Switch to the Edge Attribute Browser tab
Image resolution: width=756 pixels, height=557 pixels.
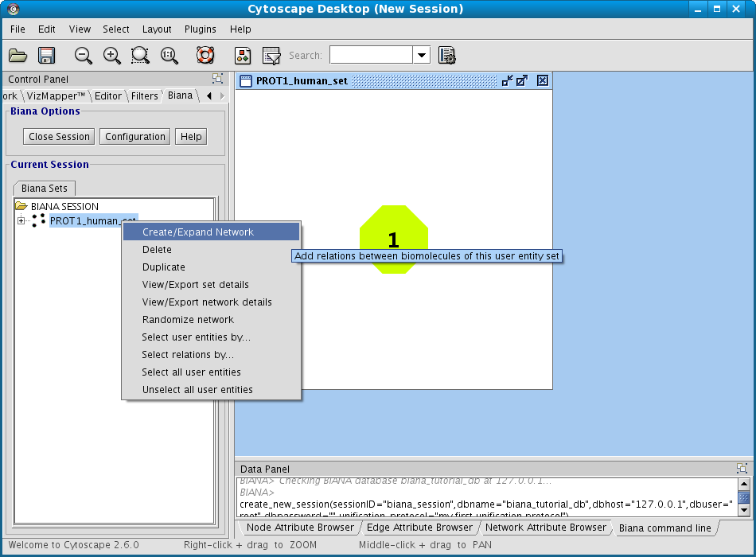tap(419, 528)
